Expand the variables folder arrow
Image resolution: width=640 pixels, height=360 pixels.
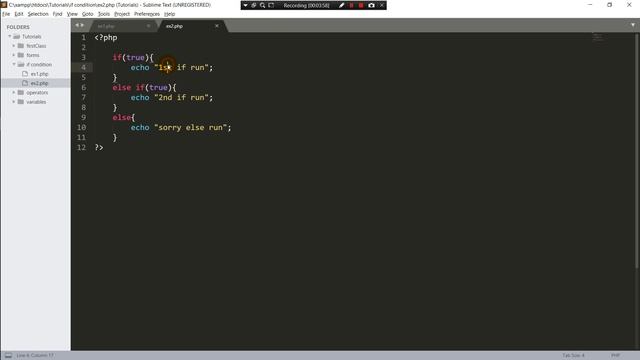click(x=14, y=102)
